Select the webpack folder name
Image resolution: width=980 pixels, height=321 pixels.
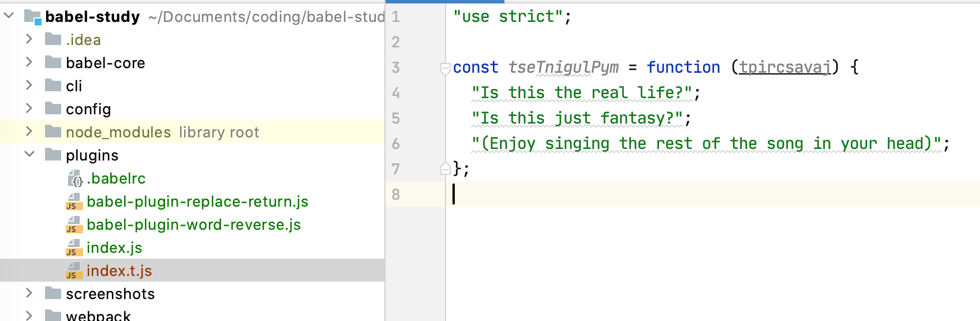(x=98, y=316)
